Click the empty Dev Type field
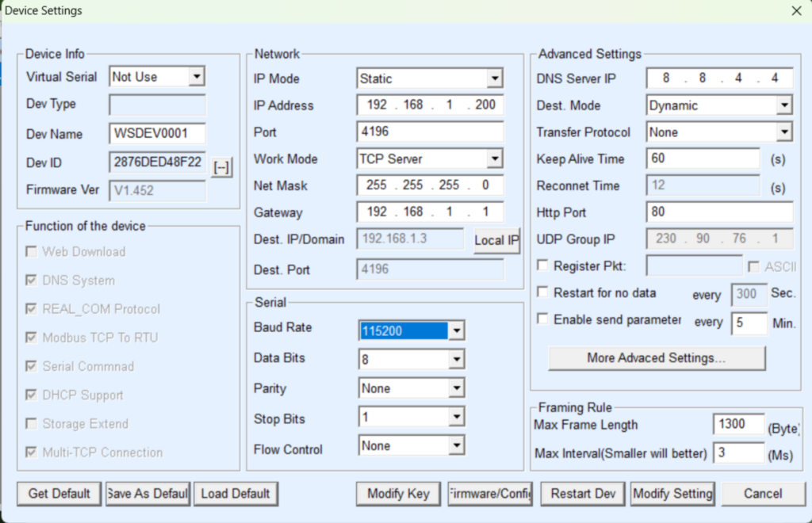Image resolution: width=812 pixels, height=523 pixels. (x=158, y=105)
